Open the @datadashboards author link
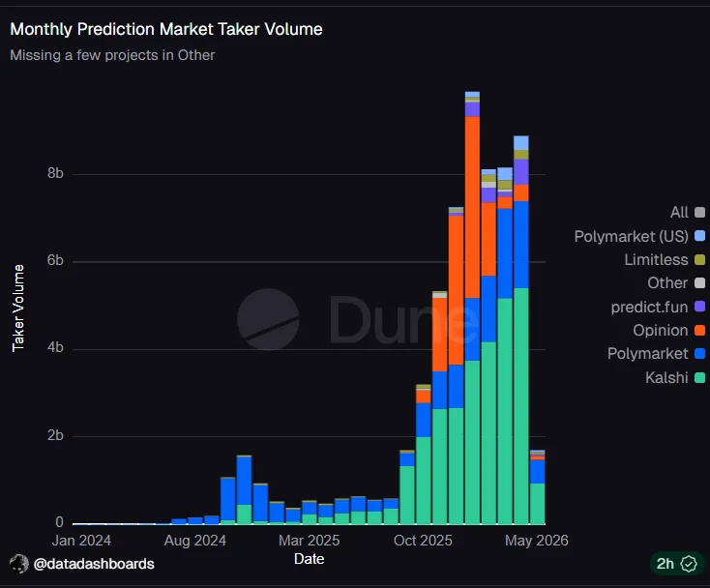710x588 pixels. [94, 564]
